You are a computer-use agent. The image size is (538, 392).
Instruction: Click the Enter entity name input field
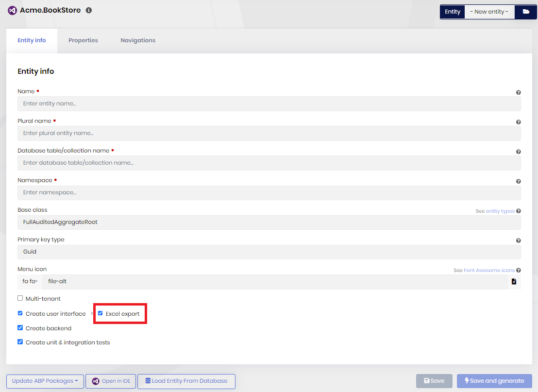269,103
